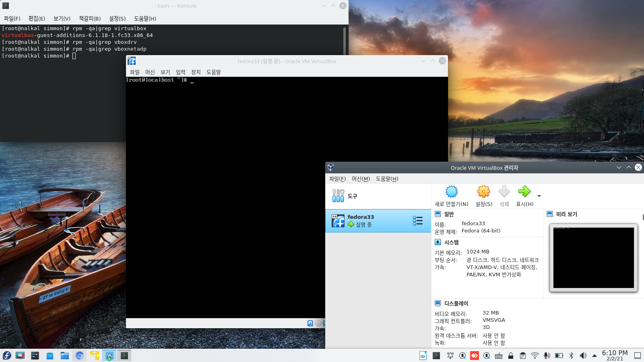Open VM Settings (설정) gear icon

[x=483, y=191]
